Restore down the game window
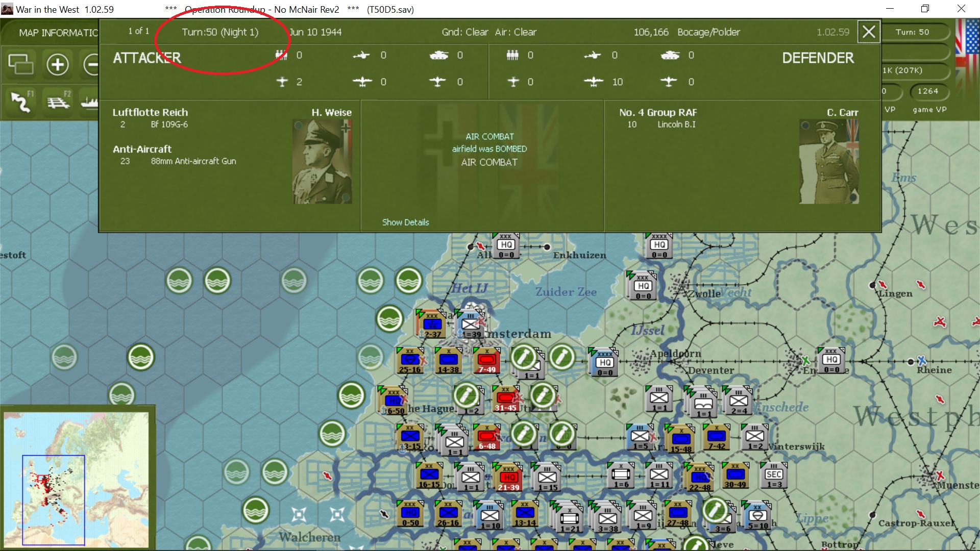This screenshot has width=980, height=551. coord(925,9)
